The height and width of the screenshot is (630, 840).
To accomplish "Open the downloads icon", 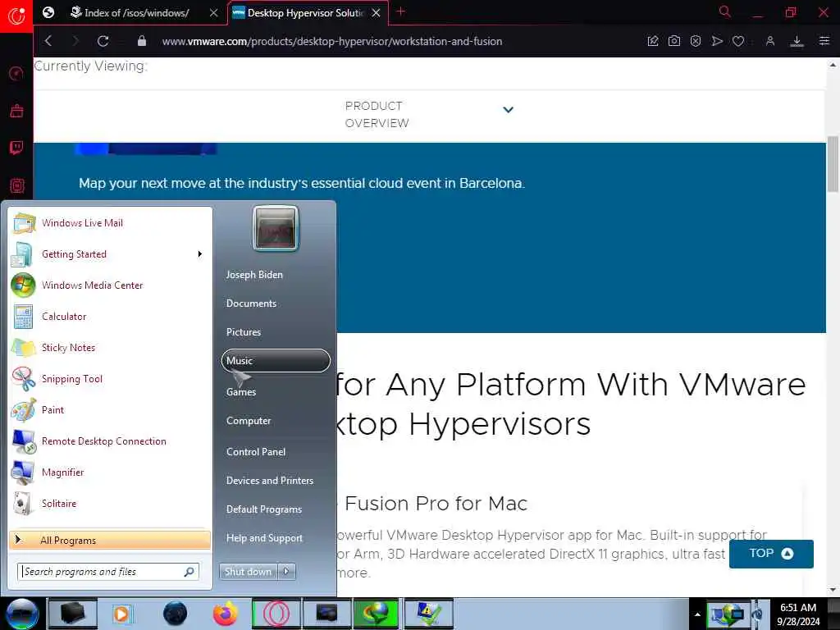I will pos(797,41).
